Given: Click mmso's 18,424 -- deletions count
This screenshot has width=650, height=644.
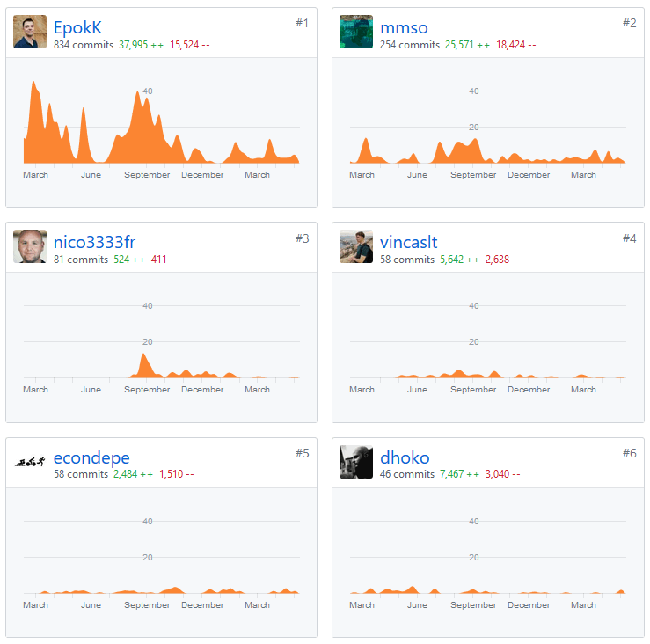Looking at the screenshot, I should [515, 45].
